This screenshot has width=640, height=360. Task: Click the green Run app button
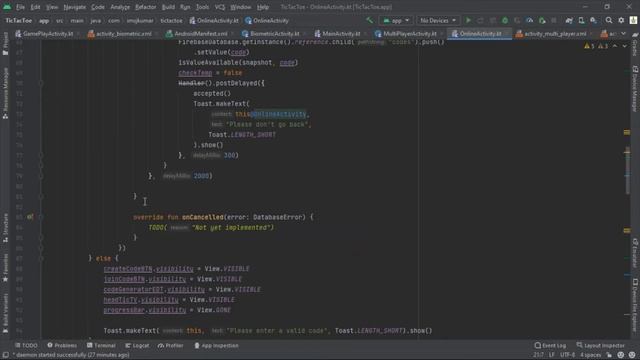[468, 20]
